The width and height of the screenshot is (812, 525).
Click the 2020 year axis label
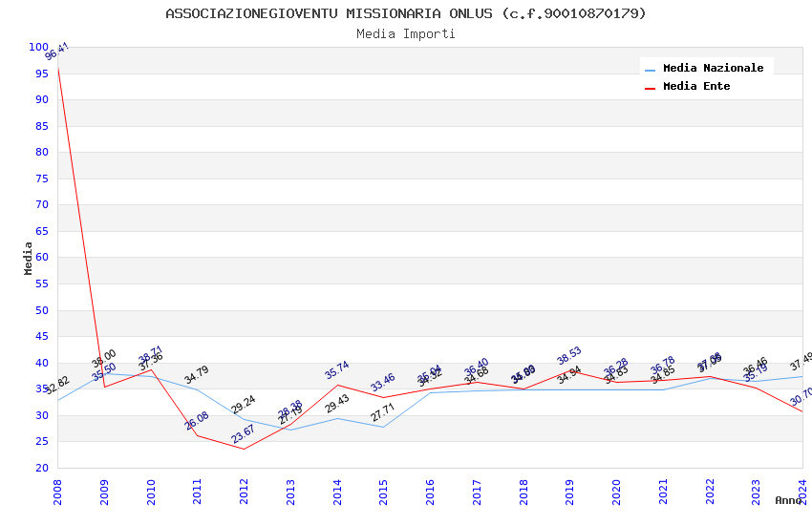click(616, 492)
